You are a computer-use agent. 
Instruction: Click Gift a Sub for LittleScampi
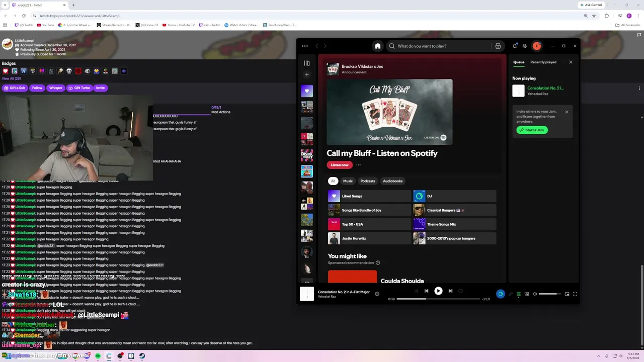point(16,88)
